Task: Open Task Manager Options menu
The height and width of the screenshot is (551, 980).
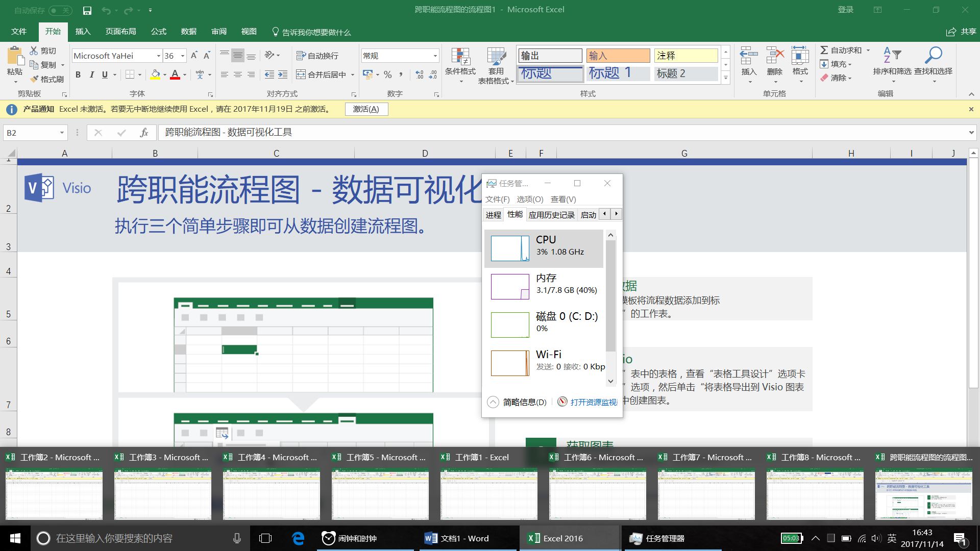Action: [x=530, y=199]
